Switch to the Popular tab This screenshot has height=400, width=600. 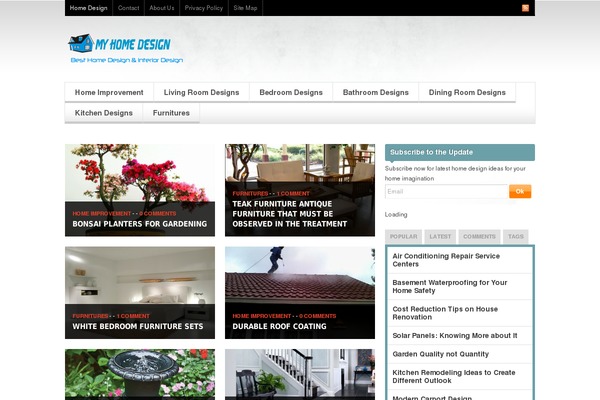click(x=403, y=237)
